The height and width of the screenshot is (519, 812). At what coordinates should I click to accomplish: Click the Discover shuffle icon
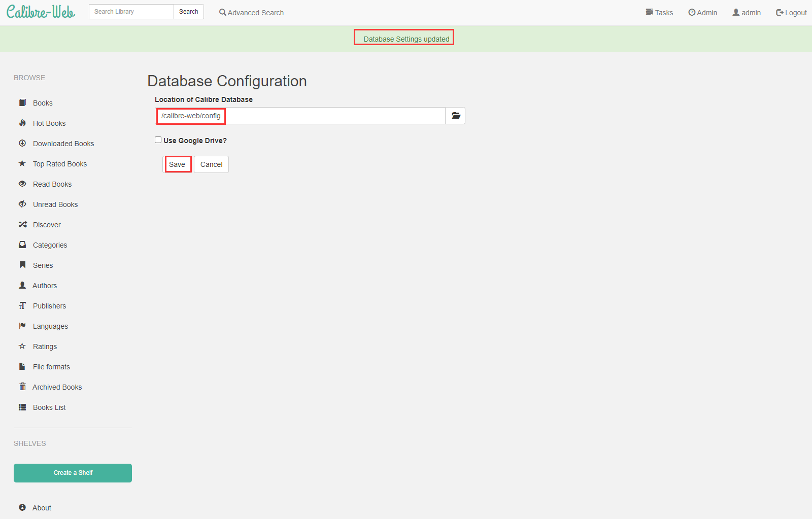click(x=22, y=225)
